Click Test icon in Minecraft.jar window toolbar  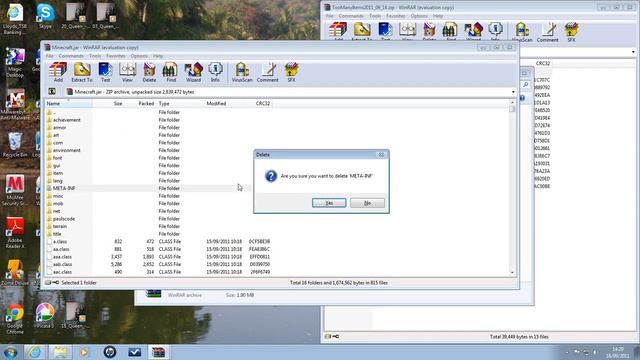(x=105, y=72)
